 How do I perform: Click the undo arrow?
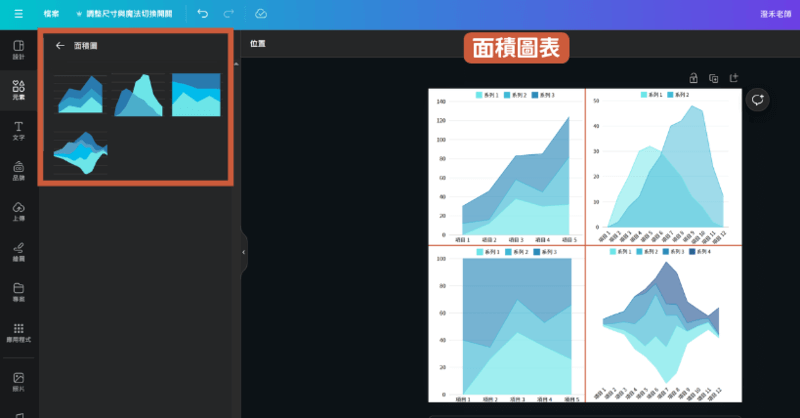click(x=203, y=14)
